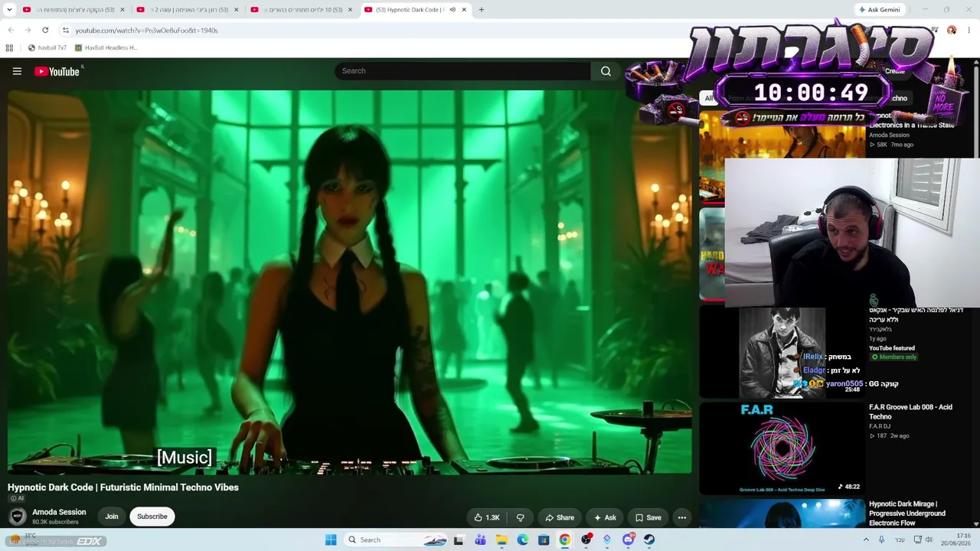This screenshot has height=551, width=980.
Task: Share the current video
Action: coord(559,517)
